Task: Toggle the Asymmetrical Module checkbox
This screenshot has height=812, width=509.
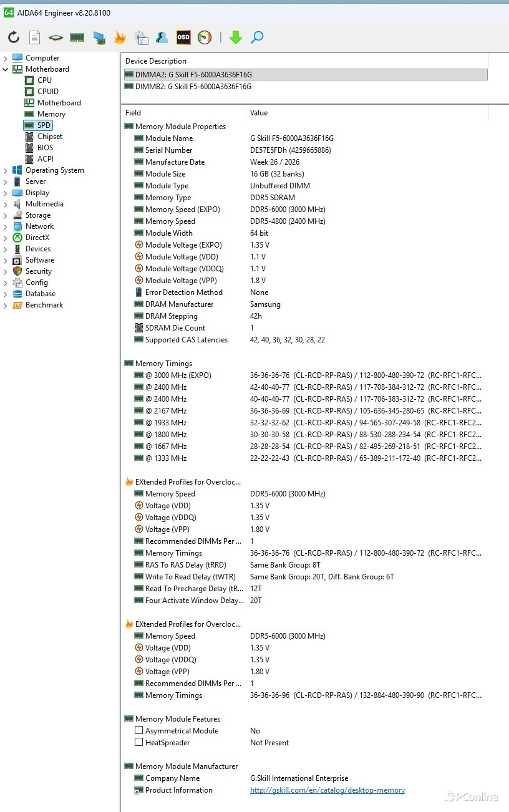Action: [x=139, y=730]
